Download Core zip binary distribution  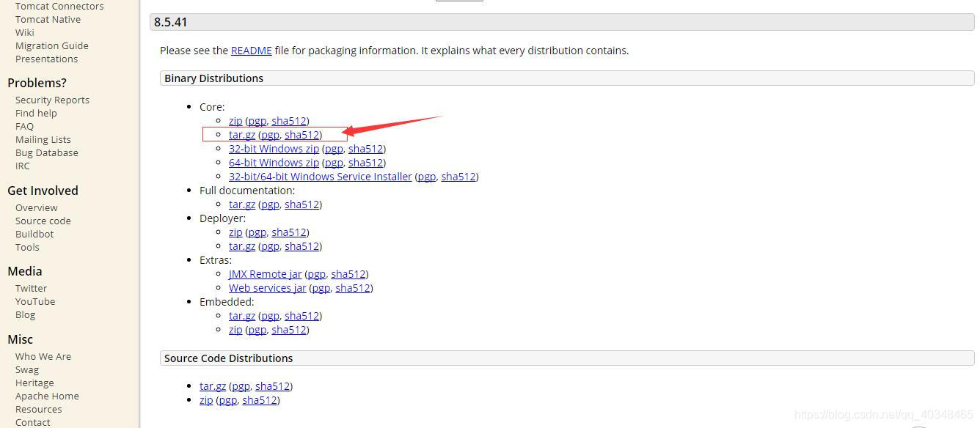click(235, 121)
